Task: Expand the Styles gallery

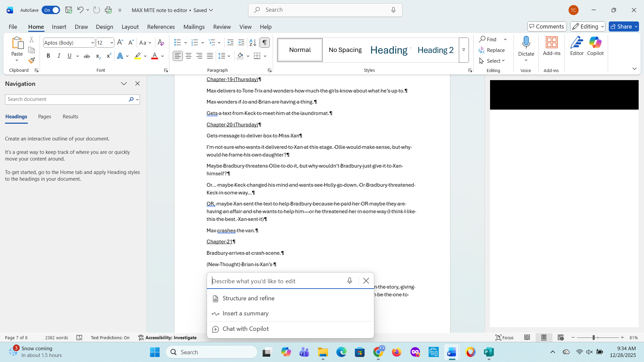Action: (463, 50)
